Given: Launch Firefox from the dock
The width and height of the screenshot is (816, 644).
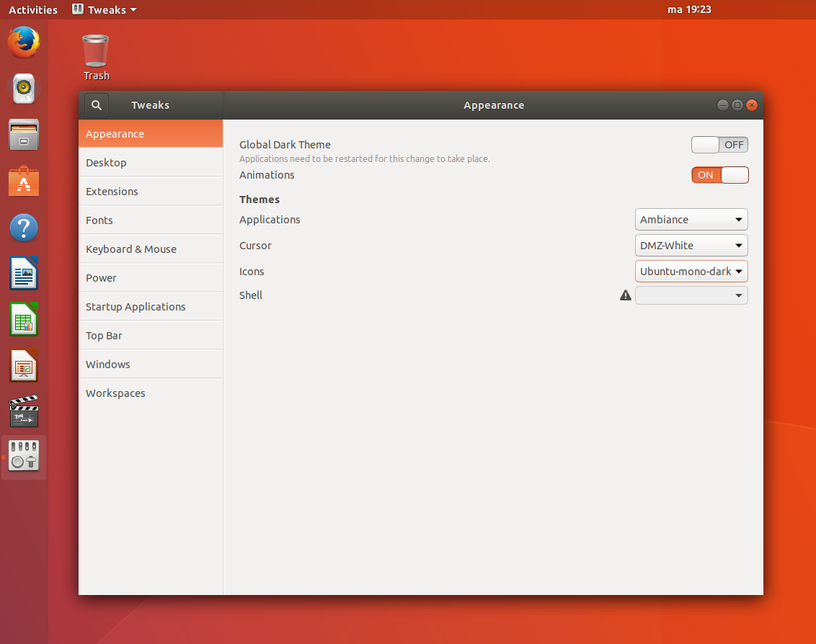Looking at the screenshot, I should 24,42.
